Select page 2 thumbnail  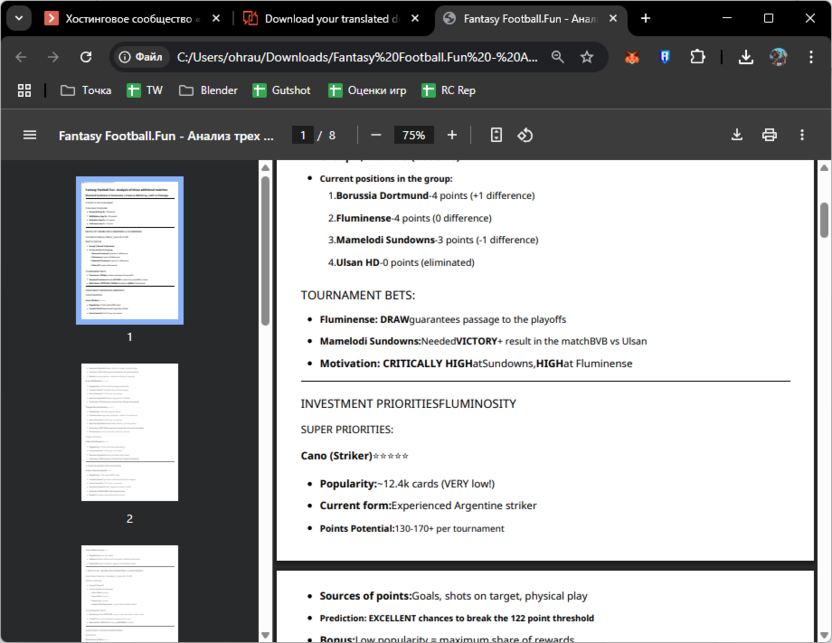click(x=129, y=432)
